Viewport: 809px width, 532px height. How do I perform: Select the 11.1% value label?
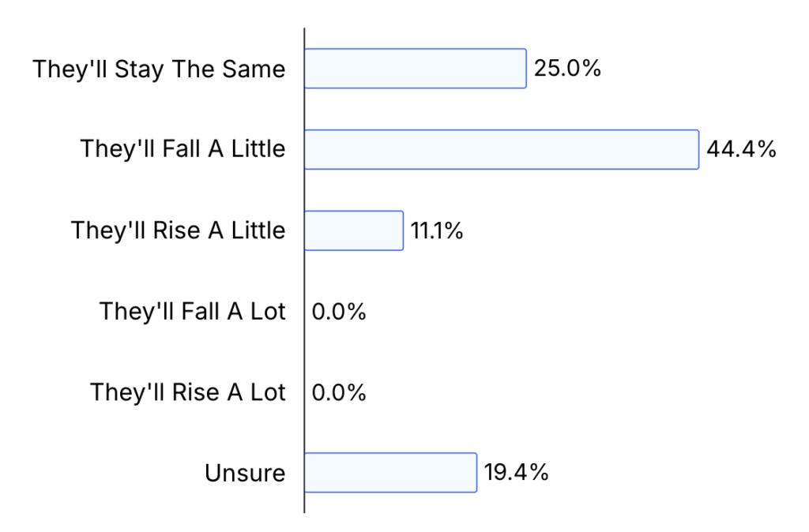(436, 230)
